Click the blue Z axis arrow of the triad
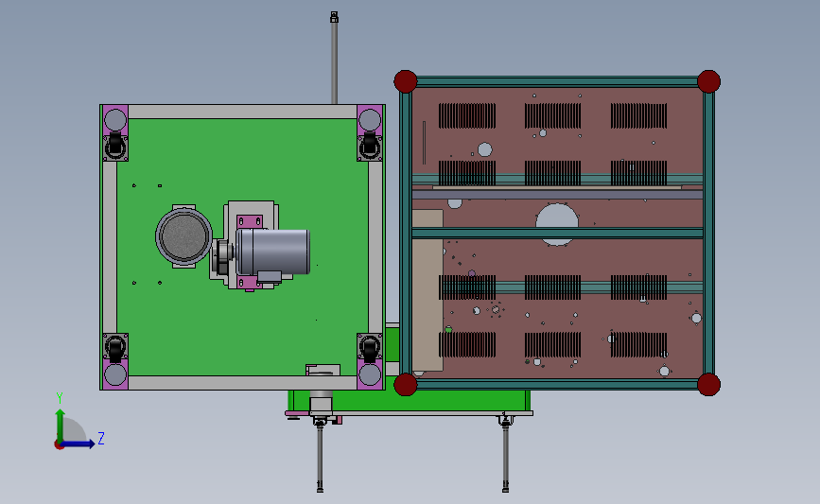 point(79,443)
